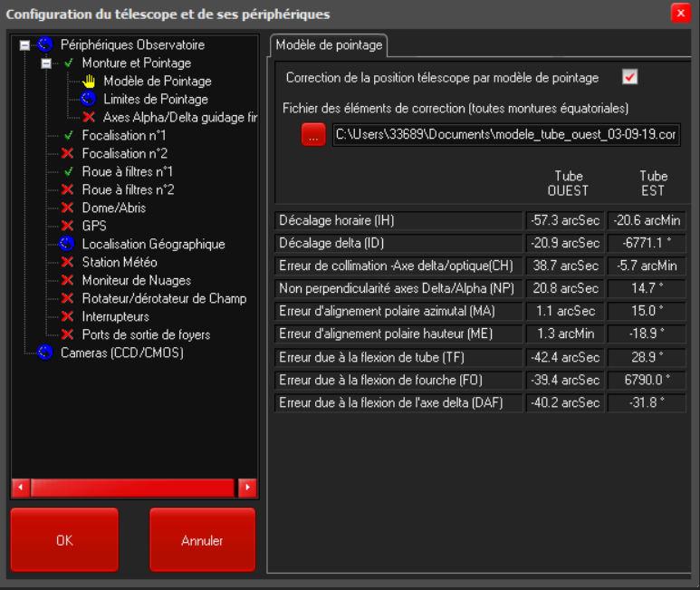This screenshot has width=700, height=590.
Task: Browse for correction file with the red ... button
Action: [x=313, y=135]
